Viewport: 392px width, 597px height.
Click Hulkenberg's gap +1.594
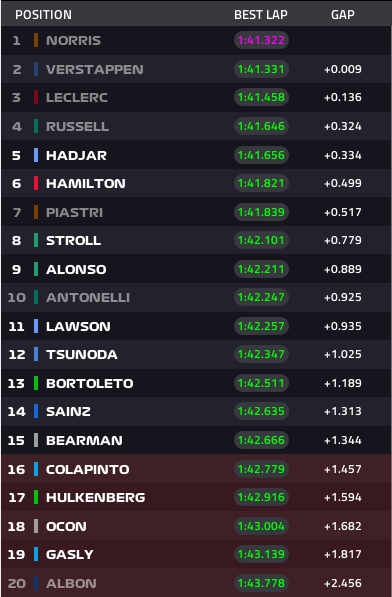[343, 497]
